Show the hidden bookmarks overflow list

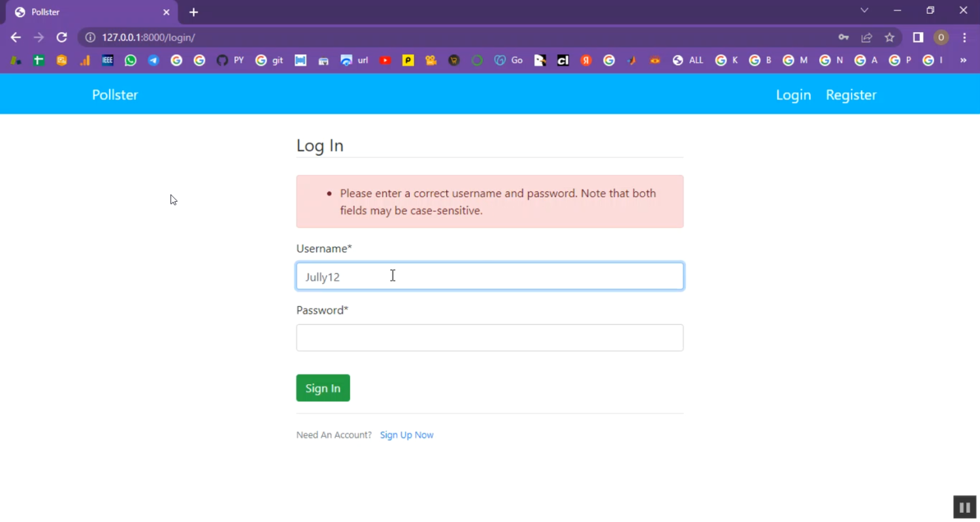[963, 60]
